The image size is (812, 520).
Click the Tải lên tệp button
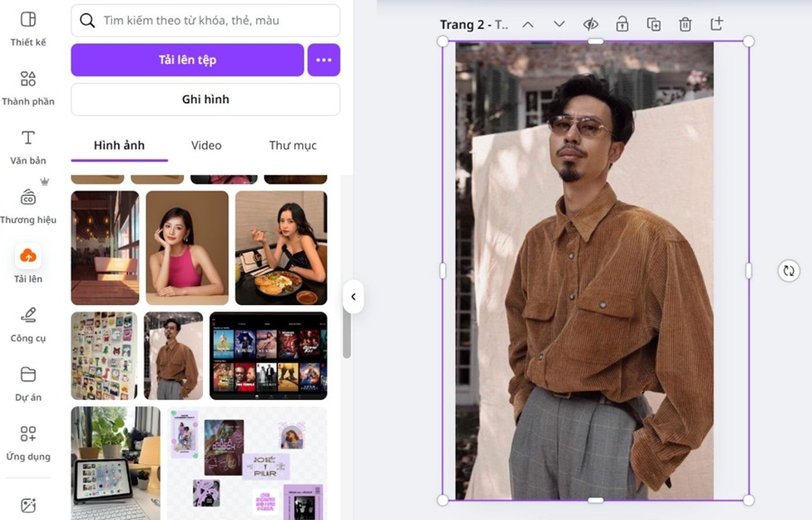(188, 60)
